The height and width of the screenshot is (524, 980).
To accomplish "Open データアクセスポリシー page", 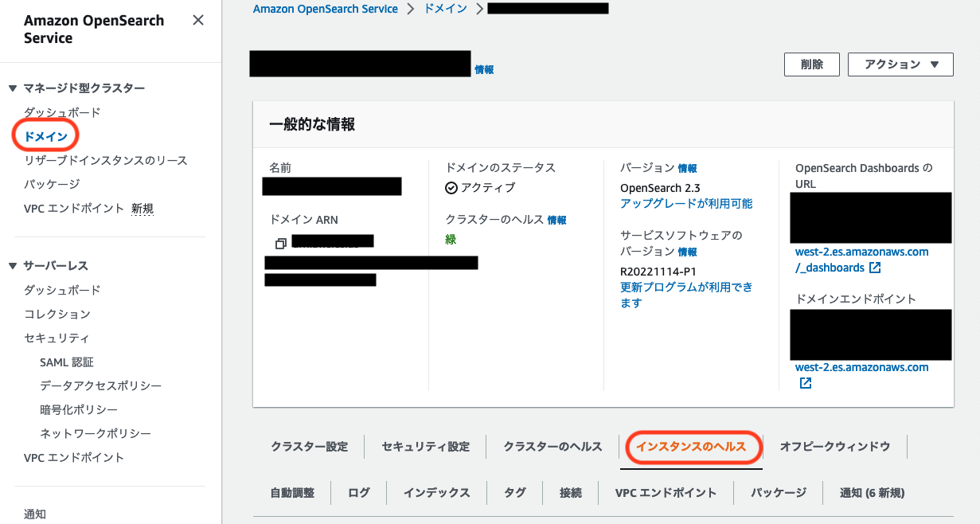I will pyautogui.click(x=100, y=385).
